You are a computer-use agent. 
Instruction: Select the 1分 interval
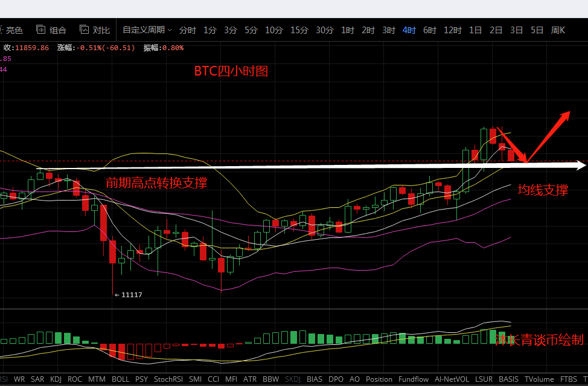(x=210, y=30)
